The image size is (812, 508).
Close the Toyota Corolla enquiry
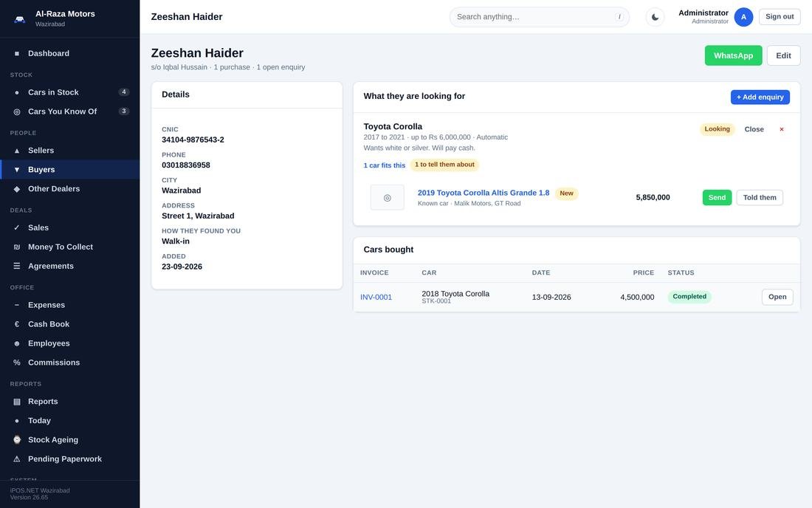click(x=754, y=129)
